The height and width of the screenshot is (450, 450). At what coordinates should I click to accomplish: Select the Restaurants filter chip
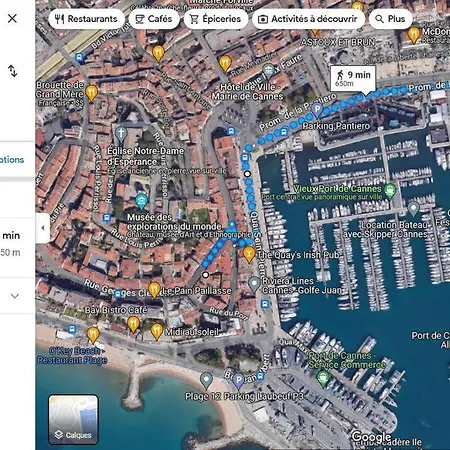click(x=87, y=19)
